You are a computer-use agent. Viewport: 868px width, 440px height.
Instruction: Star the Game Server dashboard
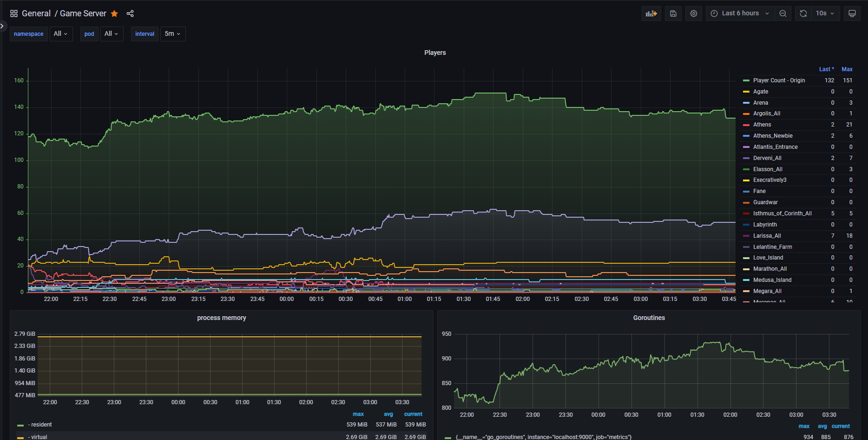(114, 13)
